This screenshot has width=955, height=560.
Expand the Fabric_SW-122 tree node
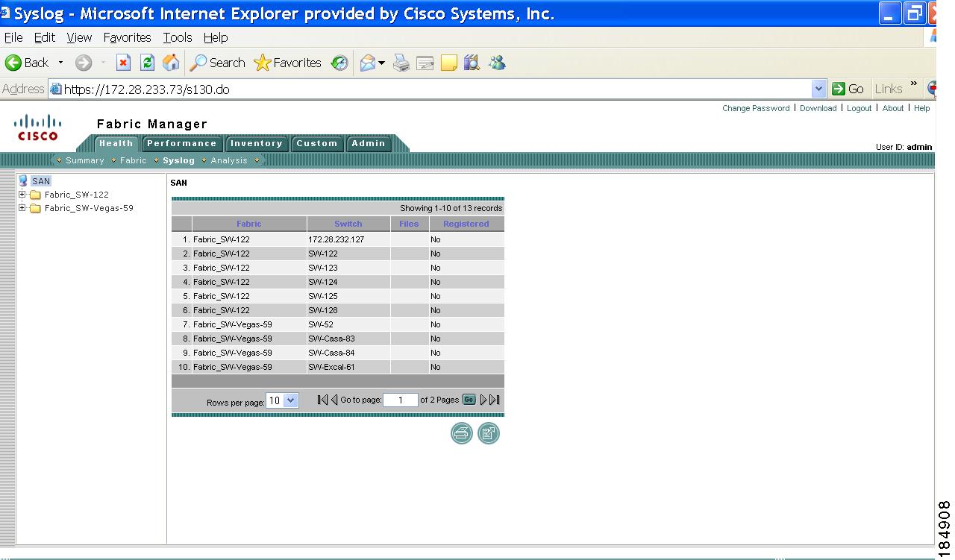(x=22, y=195)
